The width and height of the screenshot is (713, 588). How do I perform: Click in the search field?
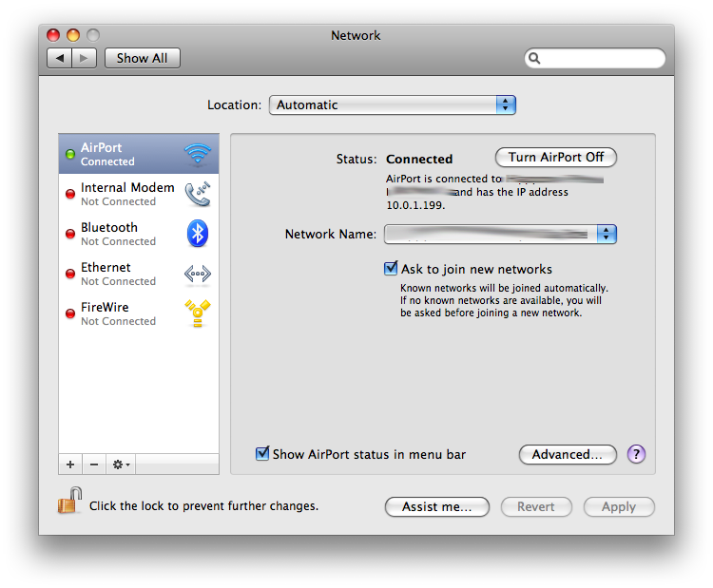[595, 58]
